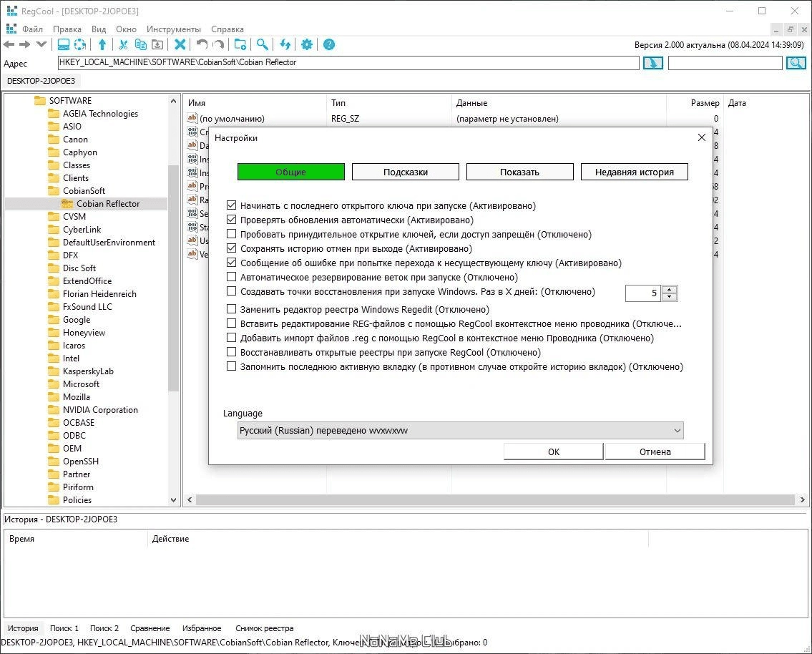Viewport: 812px width, 654px height.
Task: Enable 'Заменить редактор реестра Windows Regedit'
Action: 232,309
